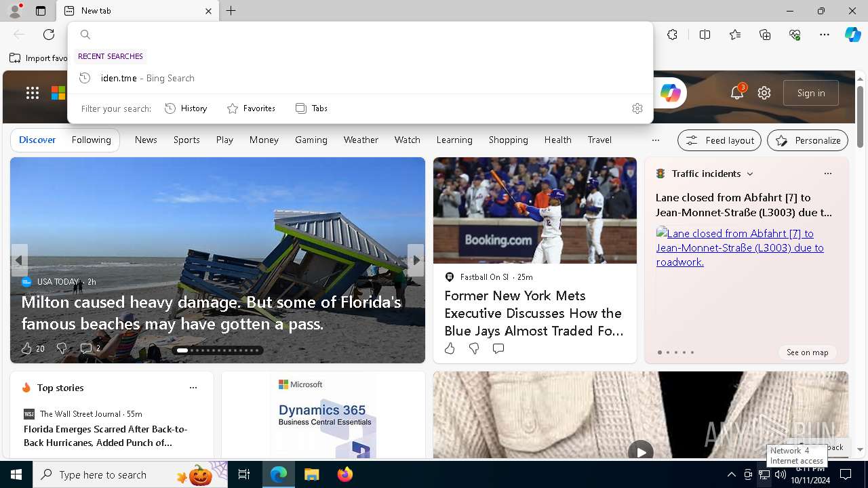
Task: Open Settings and more ellipsis menu
Action: tap(825, 35)
